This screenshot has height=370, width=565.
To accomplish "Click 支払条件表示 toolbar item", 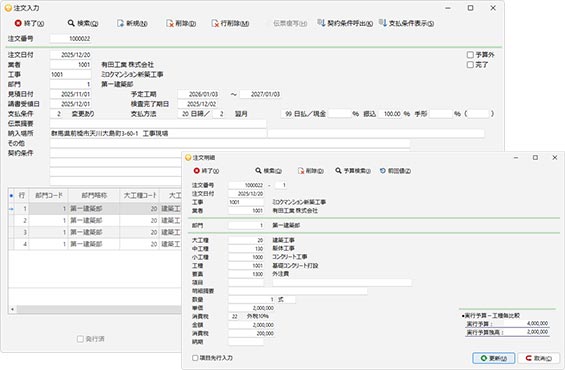I will click(406, 23).
